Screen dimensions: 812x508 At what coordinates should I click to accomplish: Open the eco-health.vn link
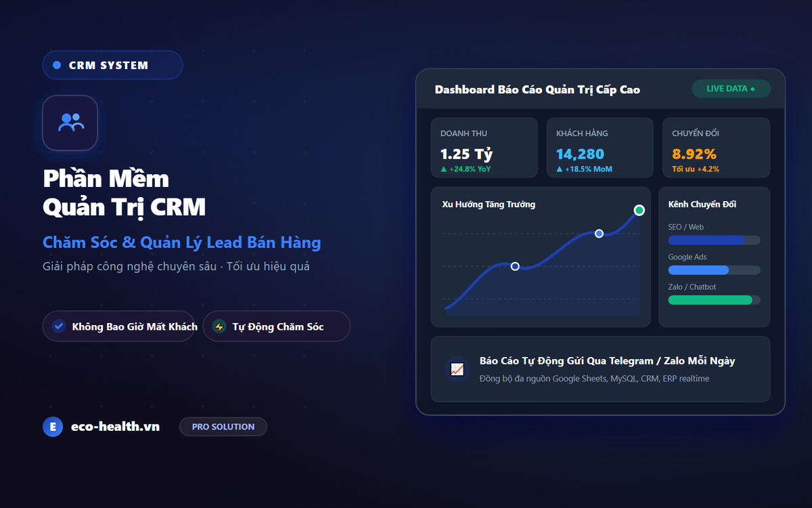pyautogui.click(x=115, y=427)
